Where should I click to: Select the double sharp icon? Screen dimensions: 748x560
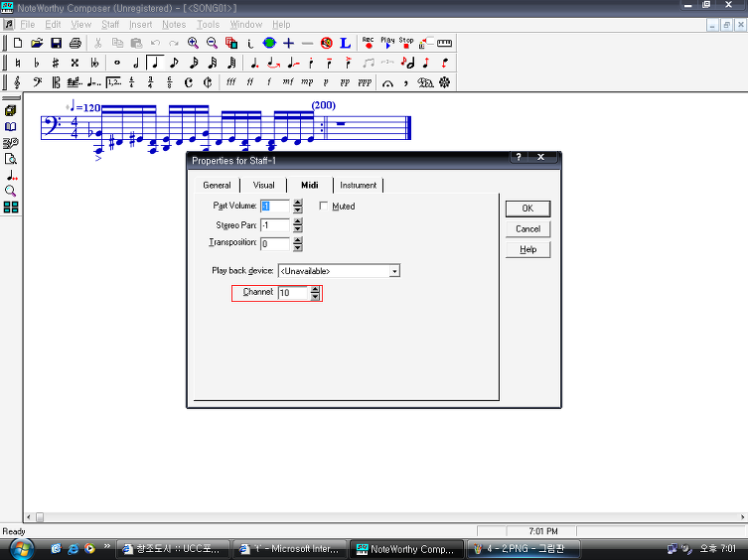click(75, 63)
